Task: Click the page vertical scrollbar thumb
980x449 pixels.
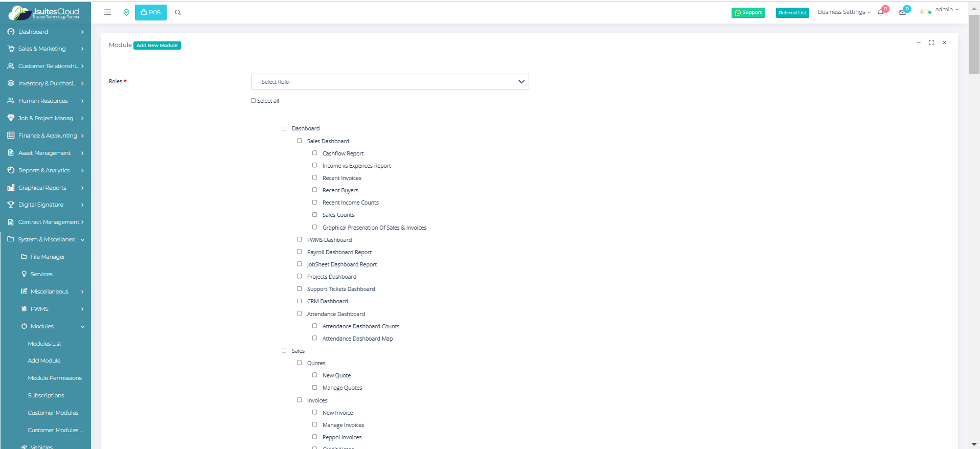Action: [974, 45]
